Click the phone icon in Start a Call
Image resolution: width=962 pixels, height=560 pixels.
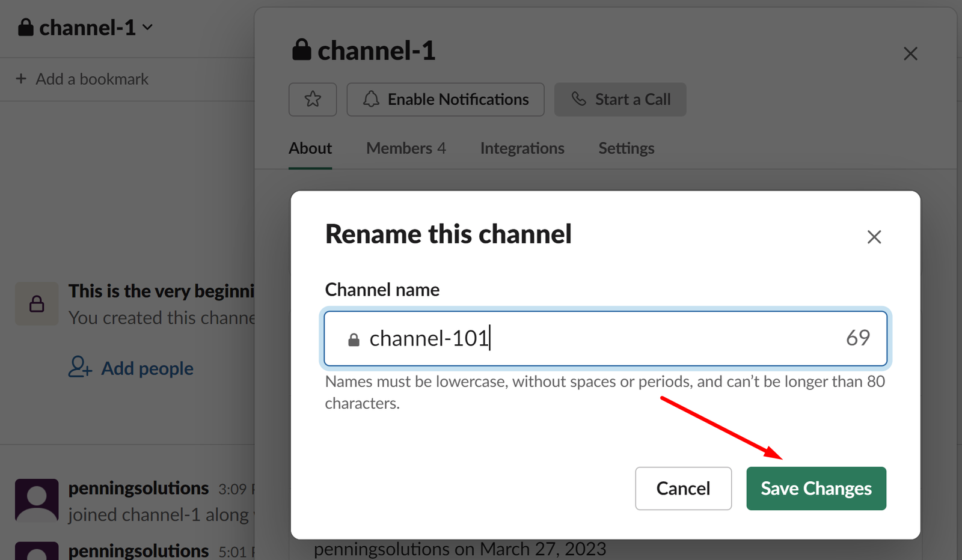(x=578, y=99)
